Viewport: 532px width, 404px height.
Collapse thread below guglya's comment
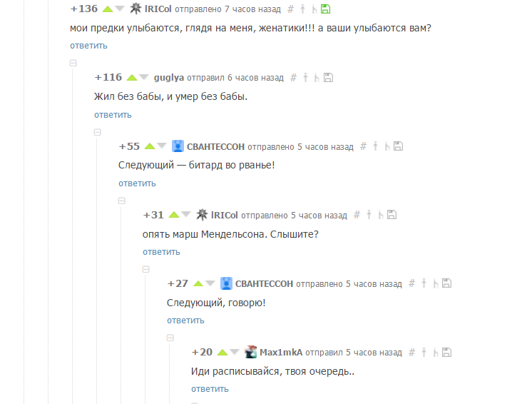[x=98, y=132]
